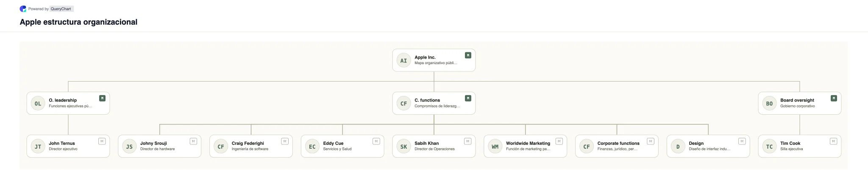This screenshot has width=868, height=189.
Task: Select the 'Worldwide Marketing' name
Action: click(528, 143)
